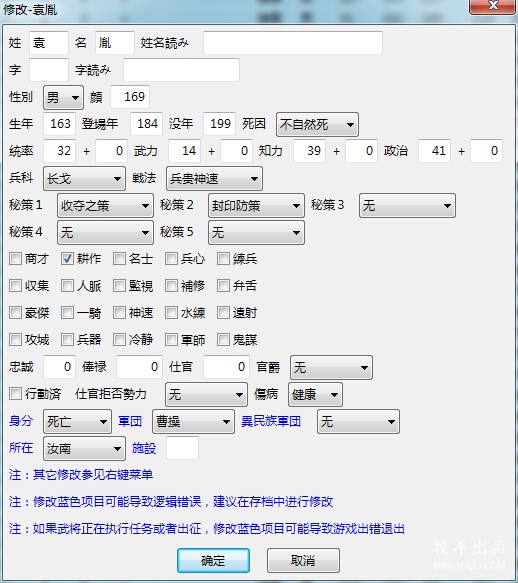Open the 死因 dropdown showing 不自然死

(x=317, y=124)
